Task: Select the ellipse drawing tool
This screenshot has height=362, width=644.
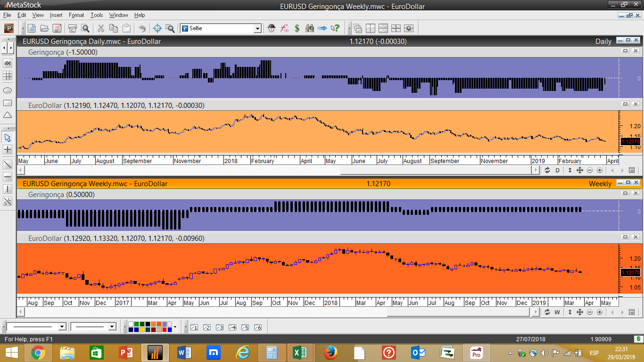Action: coord(8,90)
